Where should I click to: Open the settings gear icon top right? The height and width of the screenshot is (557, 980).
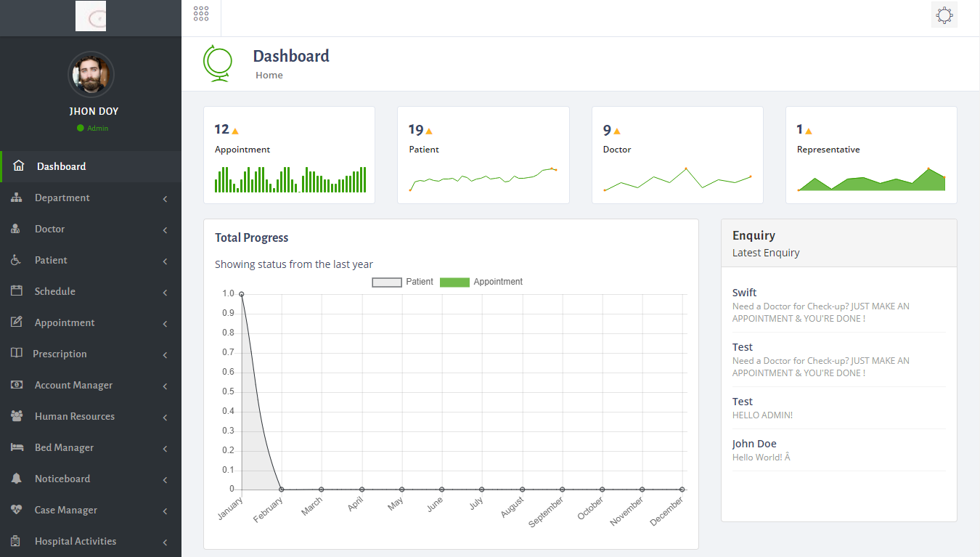[944, 15]
